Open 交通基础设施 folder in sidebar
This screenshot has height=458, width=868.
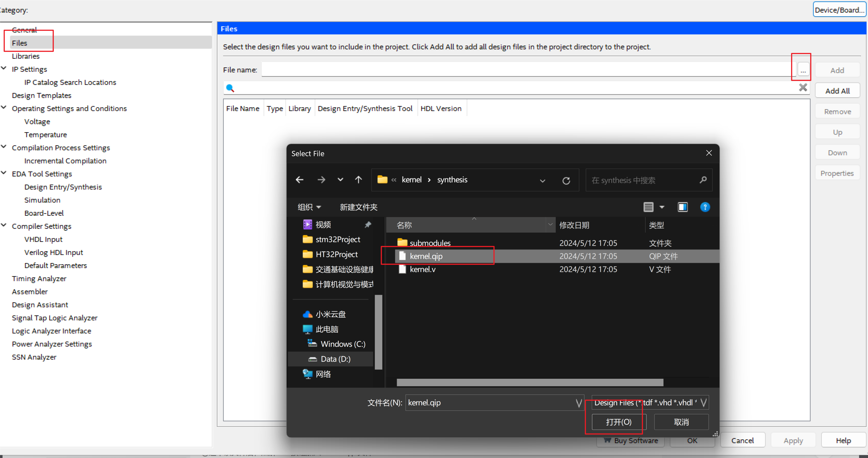tap(338, 269)
